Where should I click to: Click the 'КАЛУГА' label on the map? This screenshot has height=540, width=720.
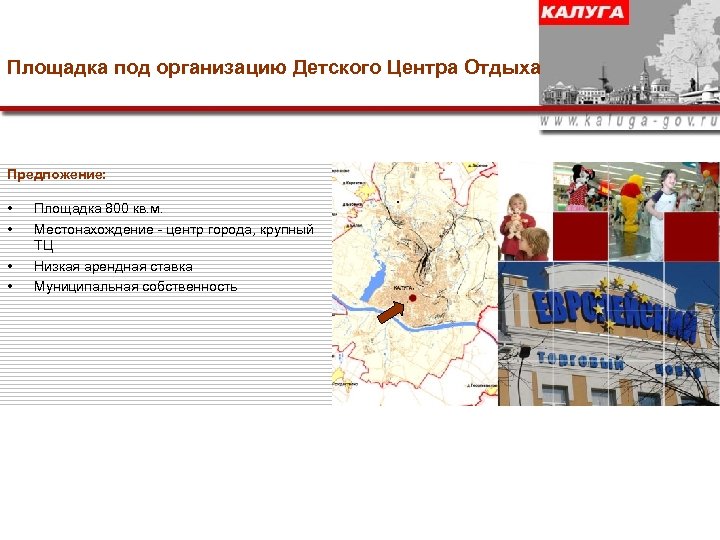point(404,288)
